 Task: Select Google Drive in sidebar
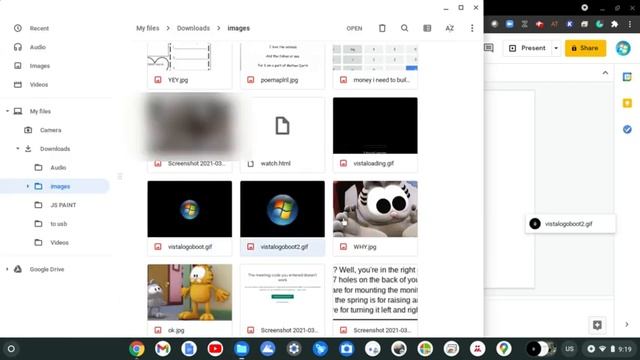pyautogui.click(x=47, y=269)
